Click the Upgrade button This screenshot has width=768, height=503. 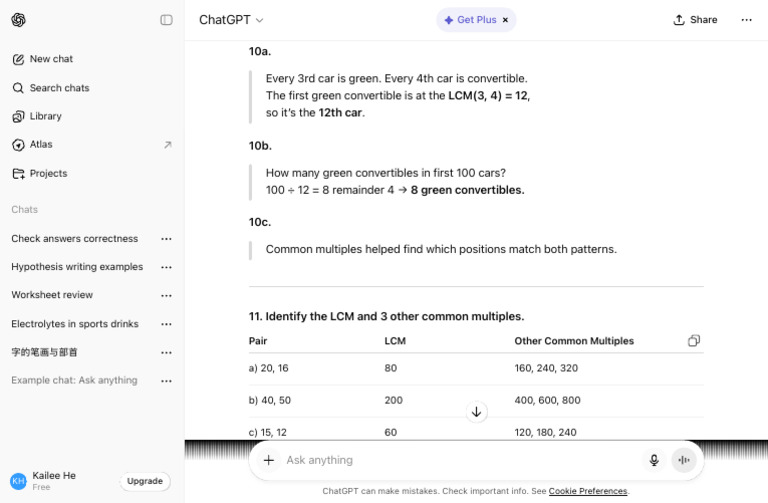pos(145,481)
